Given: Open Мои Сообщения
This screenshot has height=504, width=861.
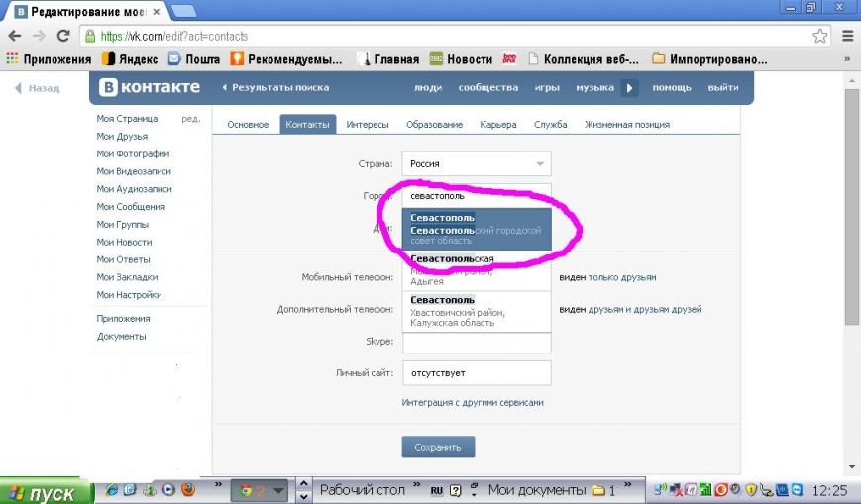Looking at the screenshot, I should [131, 206].
